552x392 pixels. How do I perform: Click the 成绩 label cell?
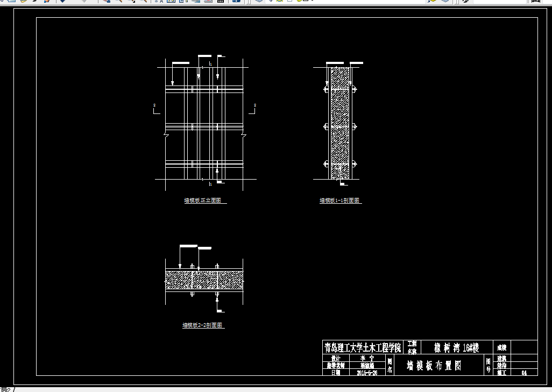click(501, 348)
